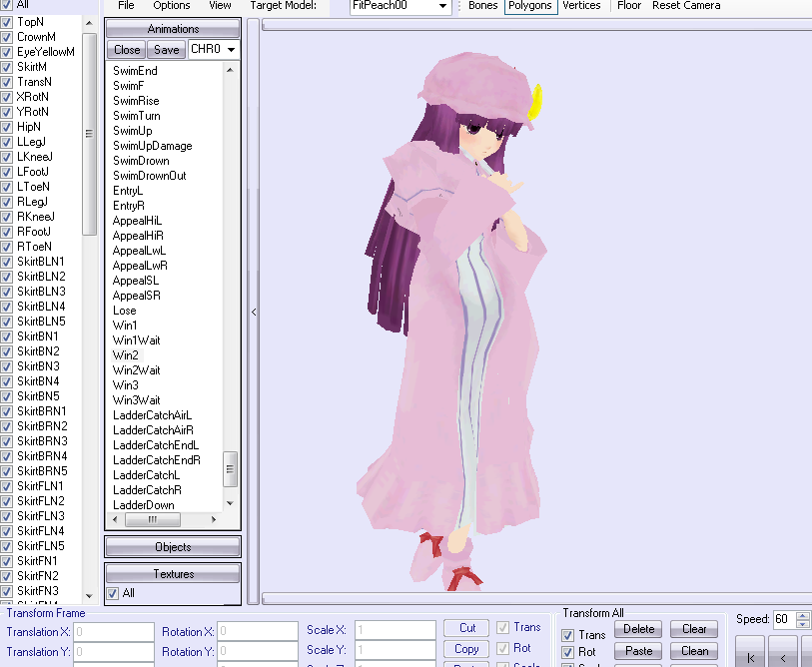
Task: Click the bone list scroll down arrow
Action: point(89,595)
